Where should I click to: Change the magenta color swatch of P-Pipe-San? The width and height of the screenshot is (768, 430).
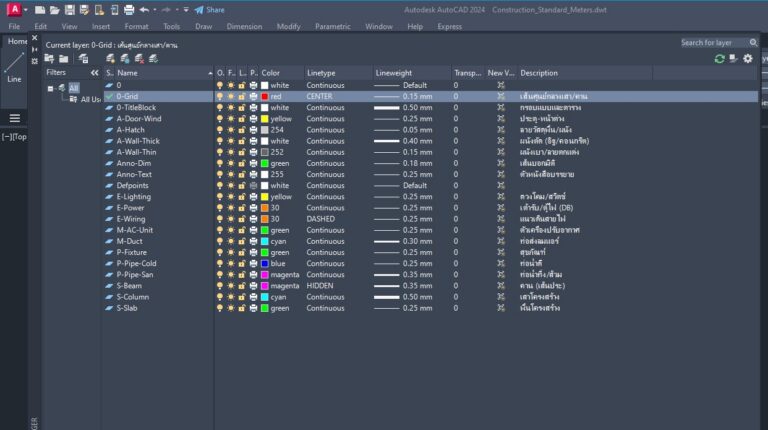(x=265, y=275)
